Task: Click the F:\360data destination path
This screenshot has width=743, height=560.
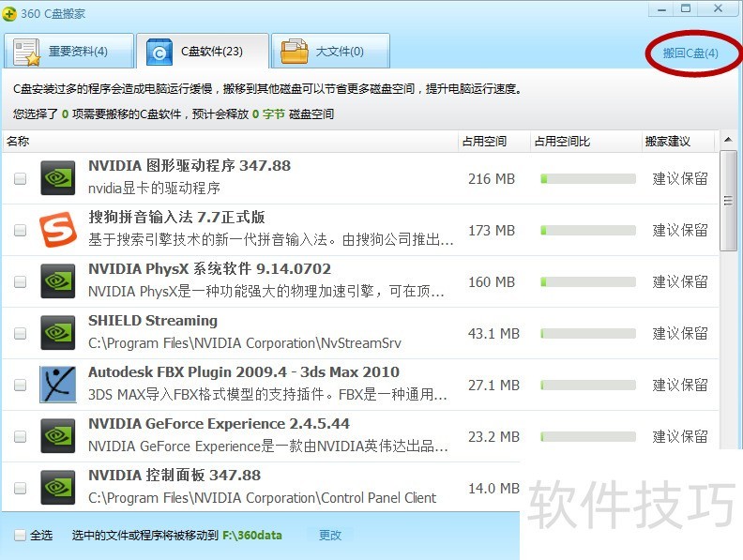Action: point(252,536)
